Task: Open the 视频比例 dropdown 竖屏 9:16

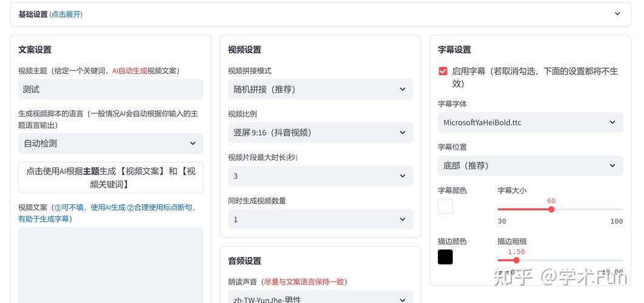Action: point(320,133)
